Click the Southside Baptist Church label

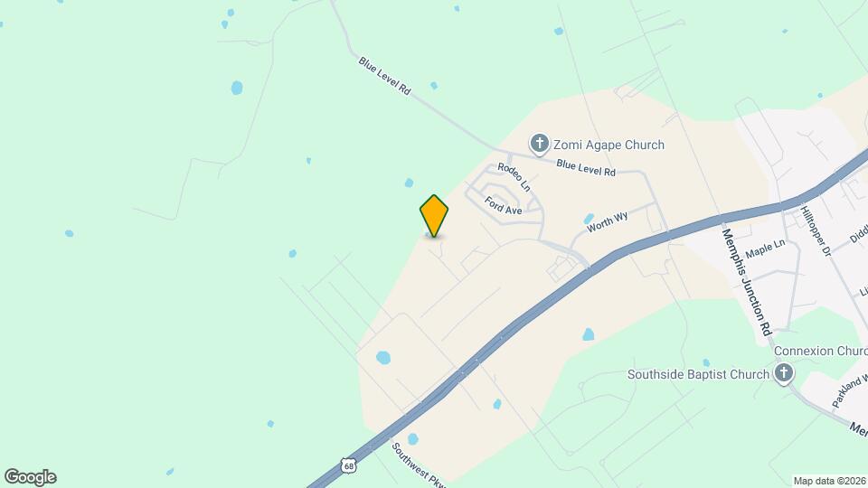698,374
